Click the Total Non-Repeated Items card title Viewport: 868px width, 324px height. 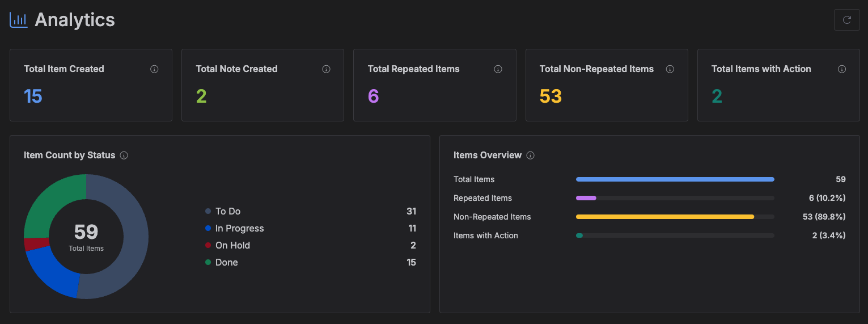point(596,69)
